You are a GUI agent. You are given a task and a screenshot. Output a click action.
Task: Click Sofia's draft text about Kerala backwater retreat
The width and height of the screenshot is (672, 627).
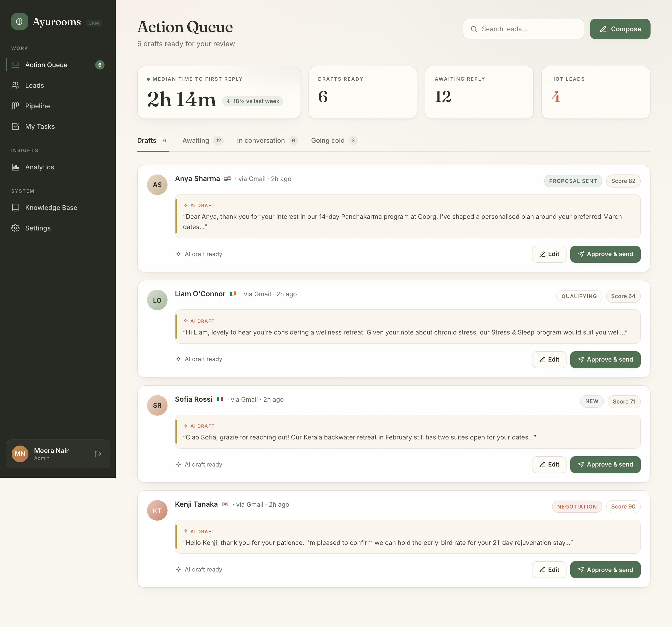tap(359, 437)
